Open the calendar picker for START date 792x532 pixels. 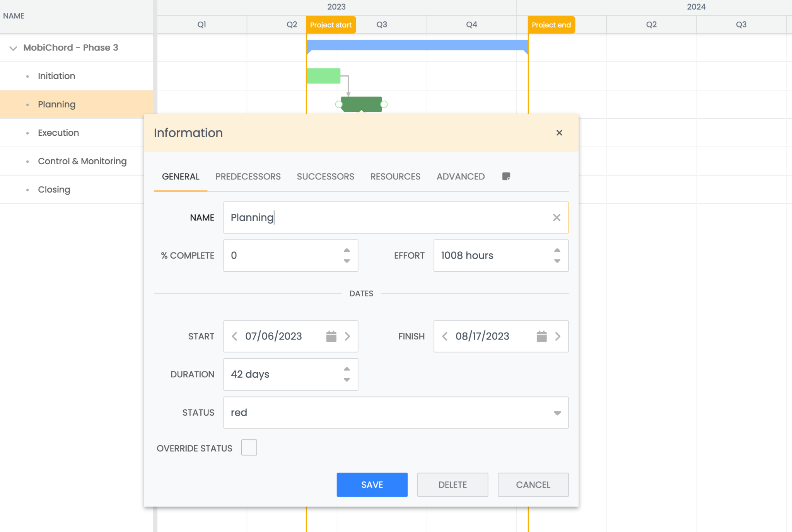pyautogui.click(x=331, y=336)
